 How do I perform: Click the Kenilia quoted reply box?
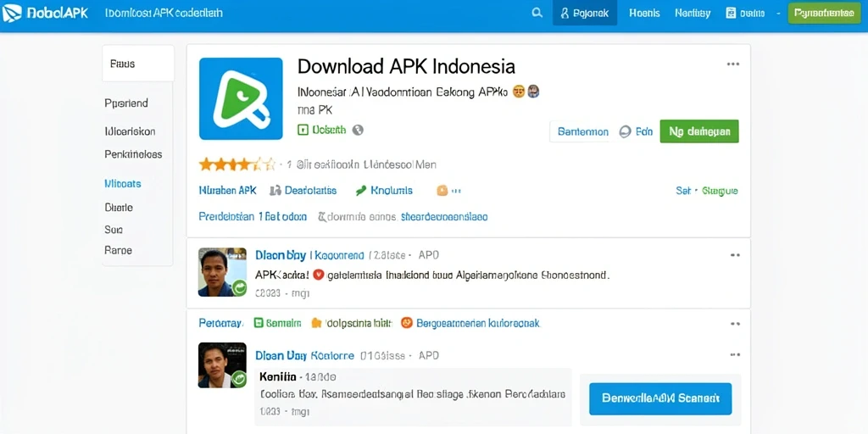point(413,395)
